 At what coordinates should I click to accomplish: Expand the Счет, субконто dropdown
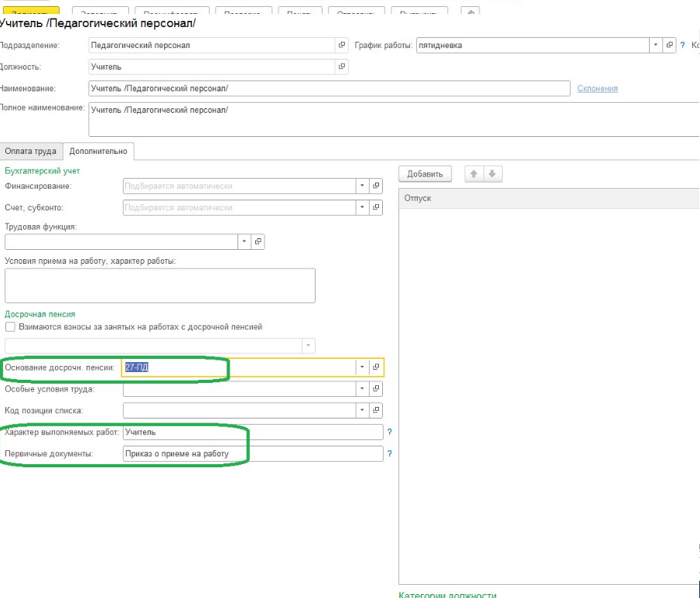tap(362, 207)
